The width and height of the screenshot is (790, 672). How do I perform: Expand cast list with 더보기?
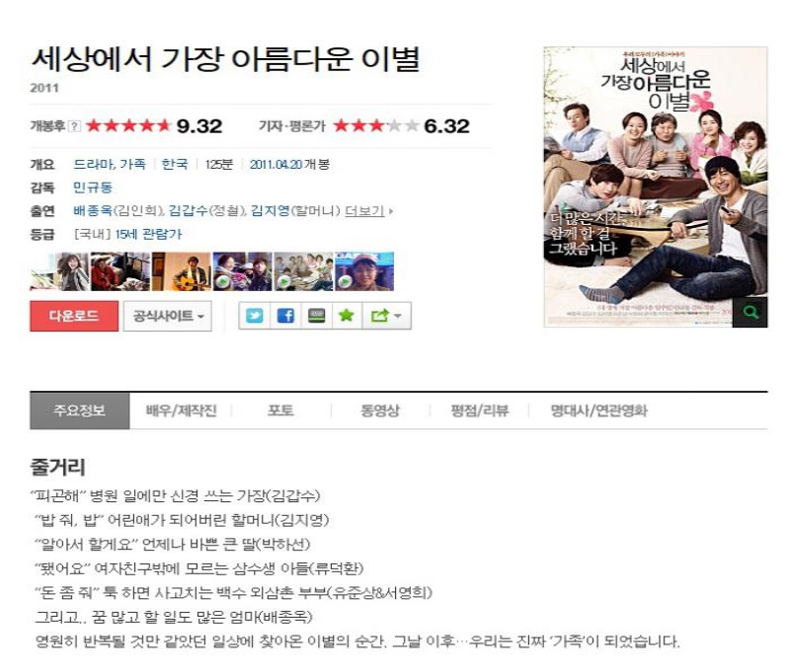pyautogui.click(x=368, y=211)
